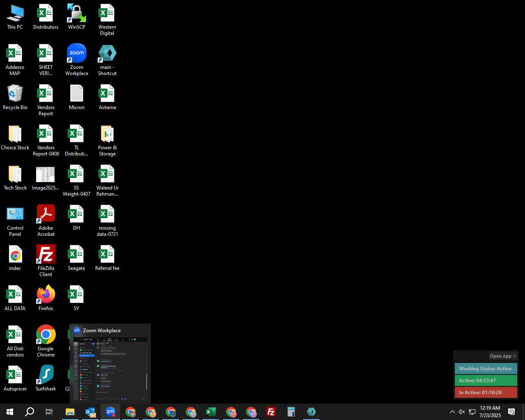Screen dimensions: 525x420
Task: Select Google Chrome desktop shortcut
Action: [46, 342]
